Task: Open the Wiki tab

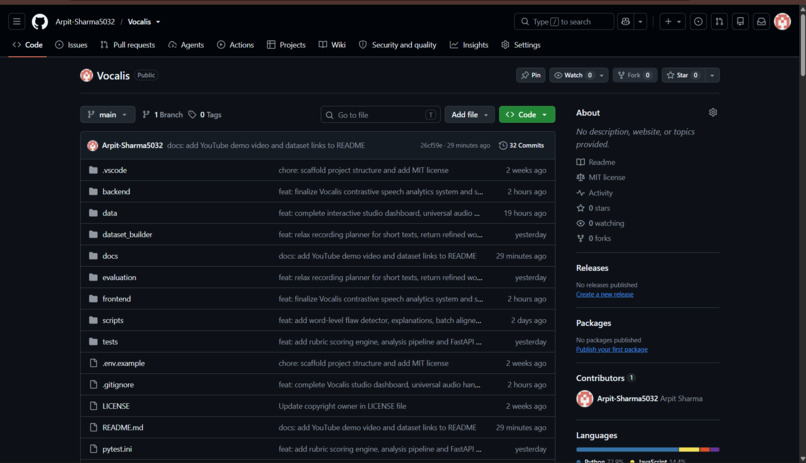Action: [332, 45]
